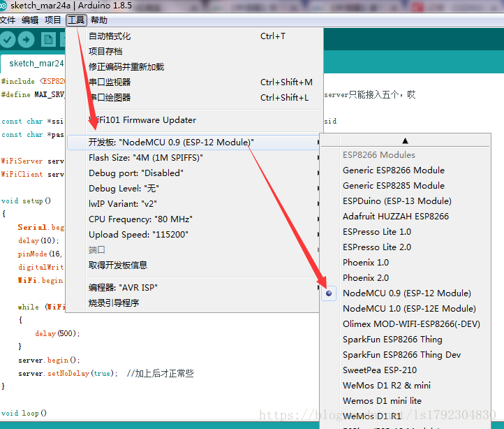
Task: Select ESPresso Lite 2.0 board
Action: [377, 247]
